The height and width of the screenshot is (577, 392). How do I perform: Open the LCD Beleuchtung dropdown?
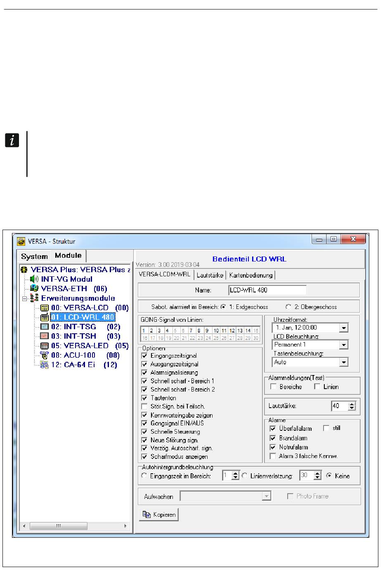tap(344, 345)
